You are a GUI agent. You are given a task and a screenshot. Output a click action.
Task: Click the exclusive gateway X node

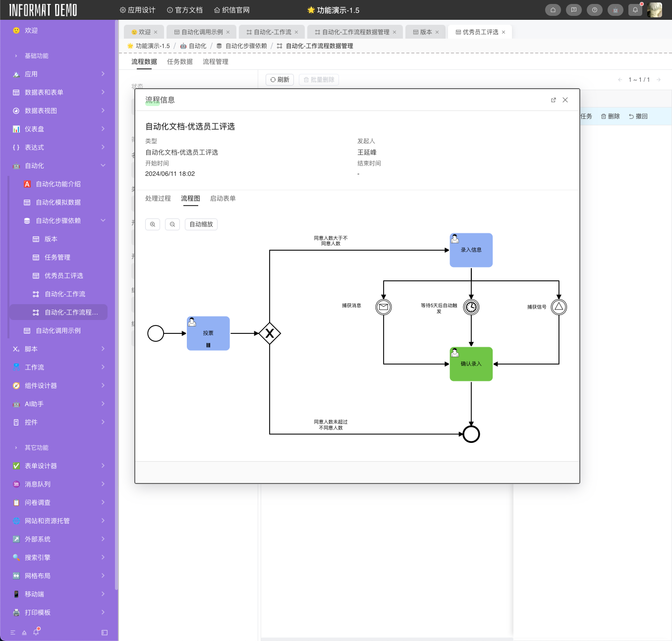270,333
